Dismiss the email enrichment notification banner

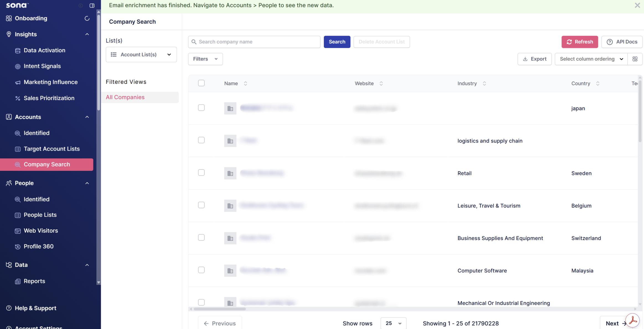pyautogui.click(x=637, y=5)
